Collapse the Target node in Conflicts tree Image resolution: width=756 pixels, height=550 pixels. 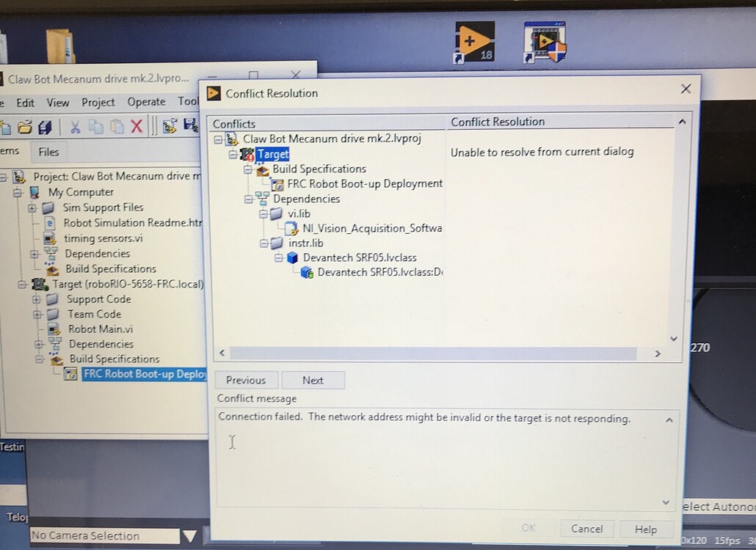(x=233, y=154)
